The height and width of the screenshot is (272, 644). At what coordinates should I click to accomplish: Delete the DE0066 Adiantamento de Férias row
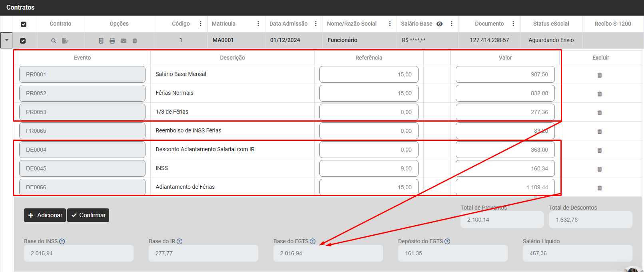(x=600, y=188)
